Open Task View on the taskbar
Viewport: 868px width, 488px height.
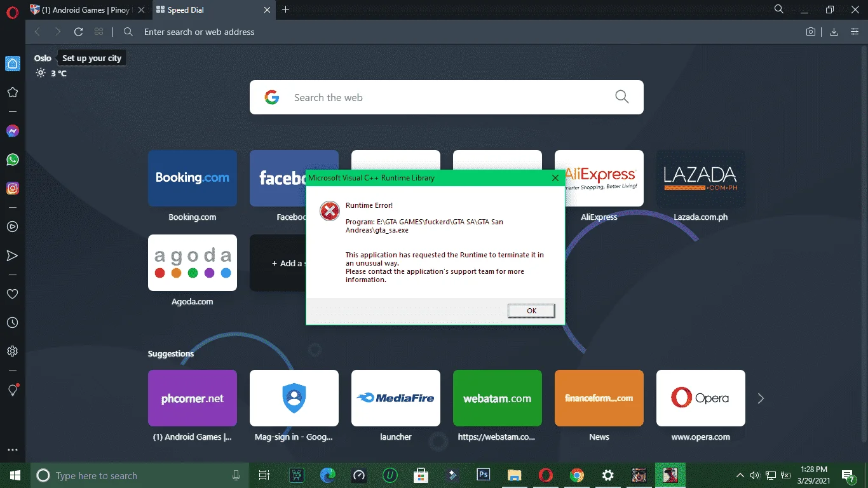tap(264, 475)
